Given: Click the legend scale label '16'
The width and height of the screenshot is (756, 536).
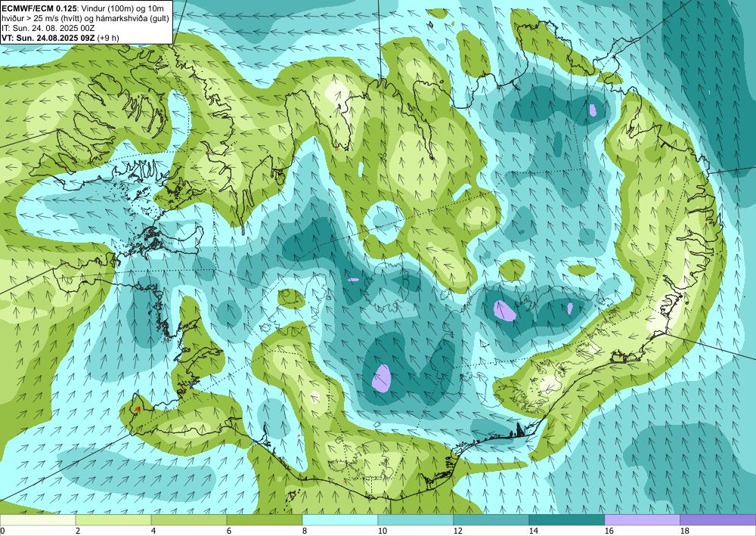Looking at the screenshot, I should click(609, 531).
